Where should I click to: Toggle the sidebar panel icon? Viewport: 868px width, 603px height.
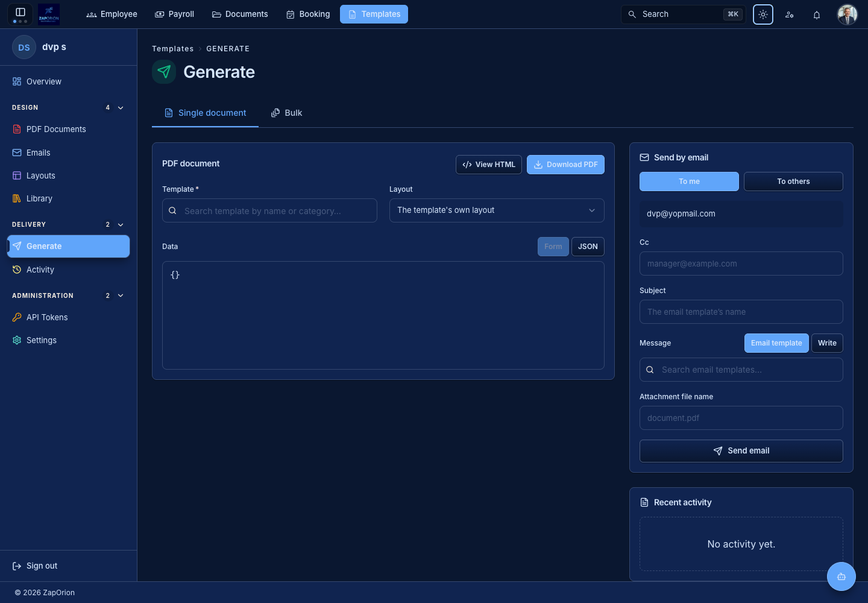(x=20, y=12)
